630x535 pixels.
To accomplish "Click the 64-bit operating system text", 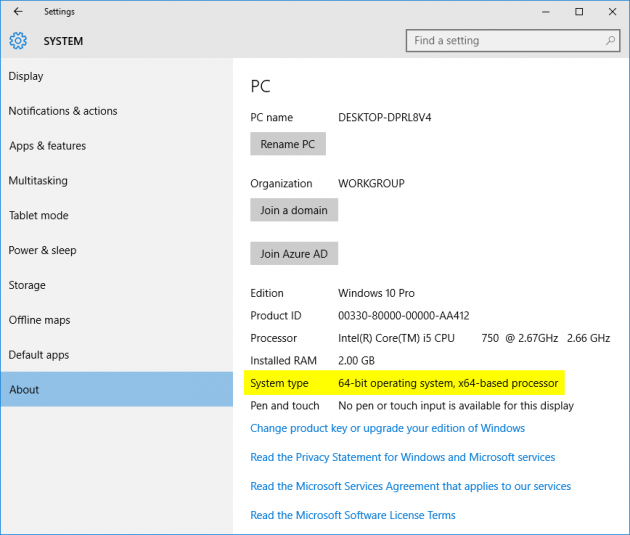I will pos(448,383).
